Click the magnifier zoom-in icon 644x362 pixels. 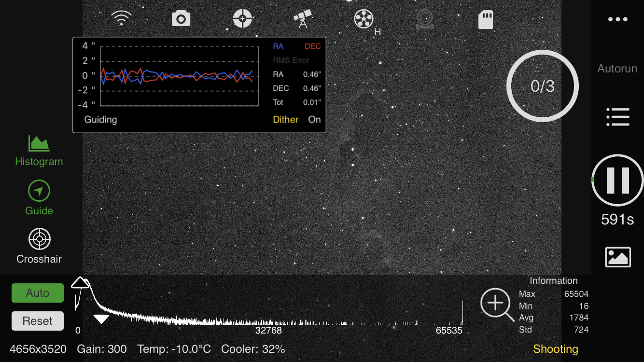(497, 305)
